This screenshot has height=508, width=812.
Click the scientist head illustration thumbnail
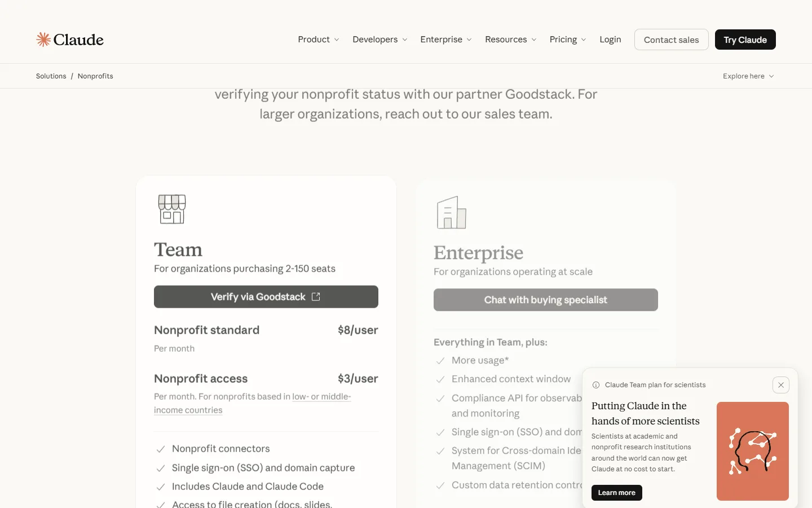[x=753, y=451]
